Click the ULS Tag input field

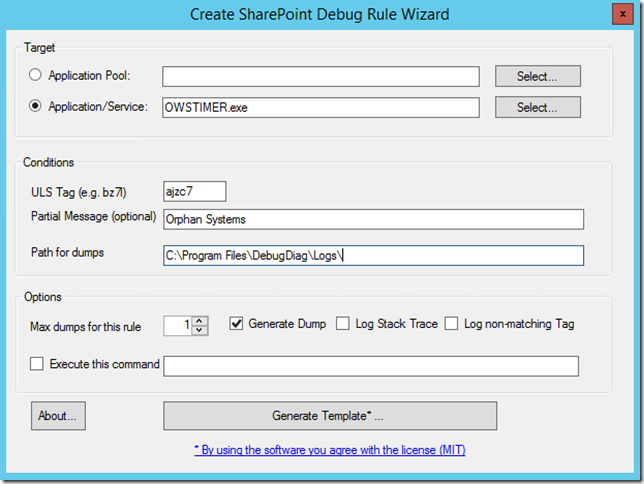[195, 191]
